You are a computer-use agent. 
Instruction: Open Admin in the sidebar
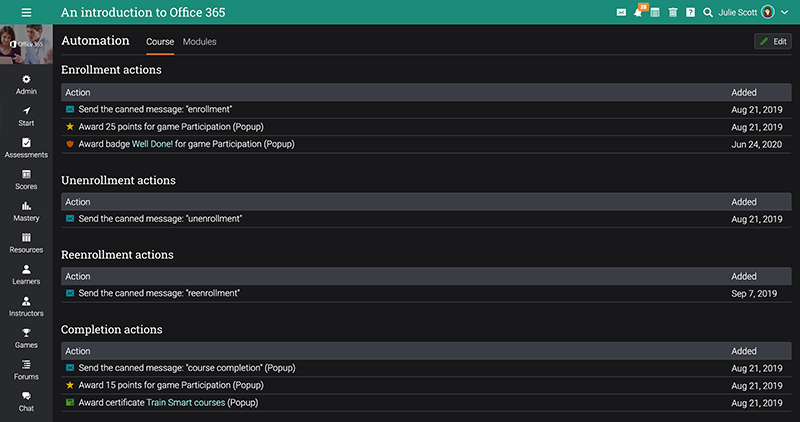point(26,85)
